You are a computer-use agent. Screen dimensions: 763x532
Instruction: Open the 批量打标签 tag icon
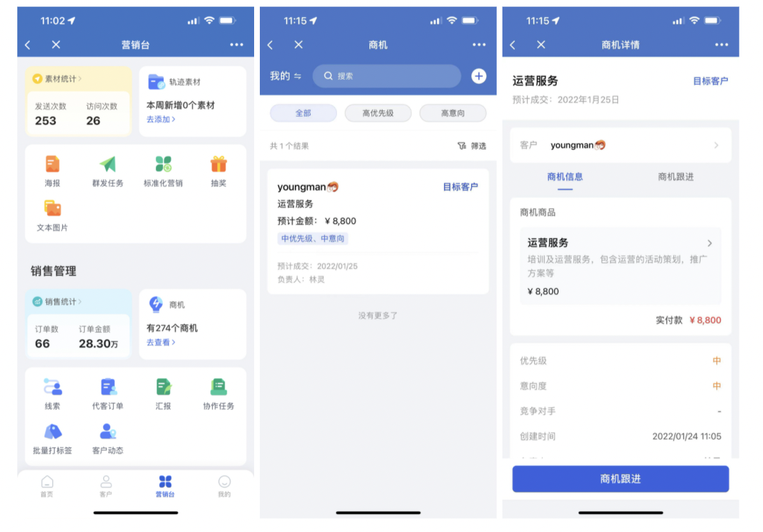(53, 432)
